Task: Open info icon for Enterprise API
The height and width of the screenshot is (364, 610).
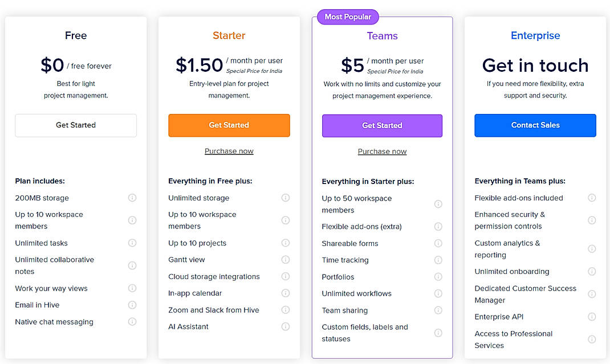Action: pyautogui.click(x=592, y=317)
